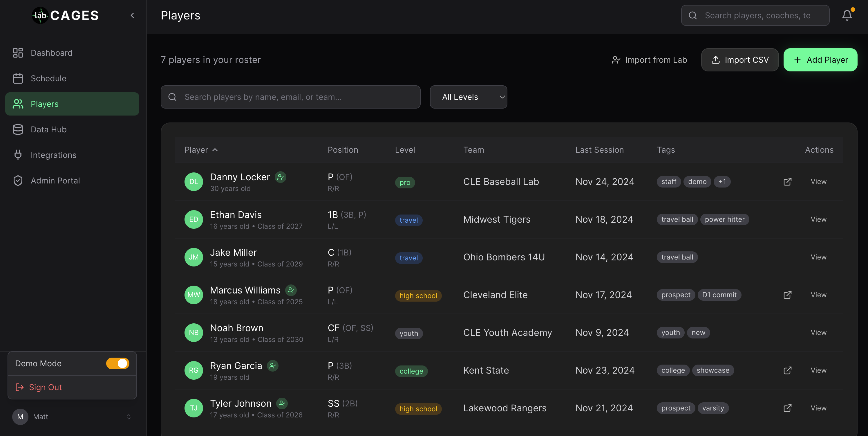
Task: Open Danny Locker's external link icon
Action: click(787, 182)
